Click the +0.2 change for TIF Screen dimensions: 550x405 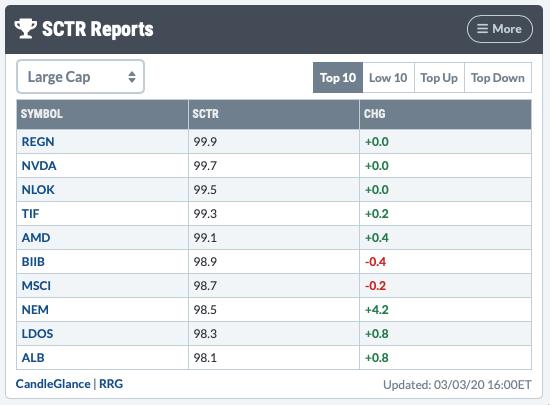click(377, 214)
